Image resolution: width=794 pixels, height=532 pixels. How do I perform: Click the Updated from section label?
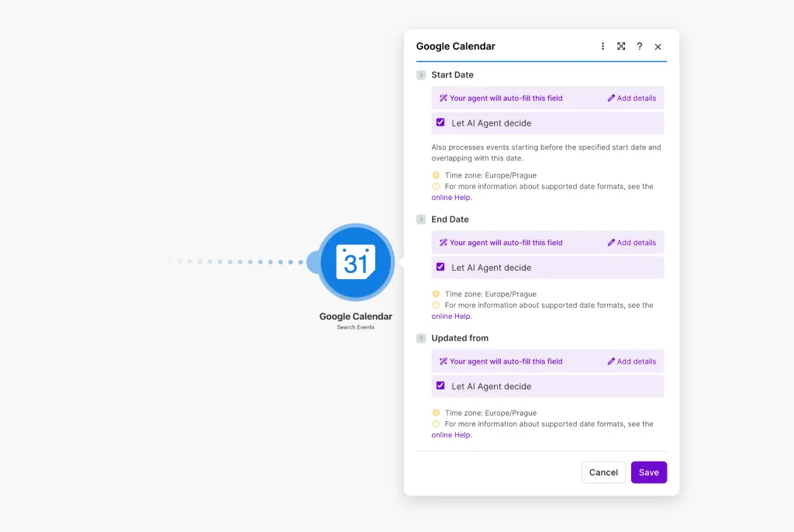(x=460, y=338)
